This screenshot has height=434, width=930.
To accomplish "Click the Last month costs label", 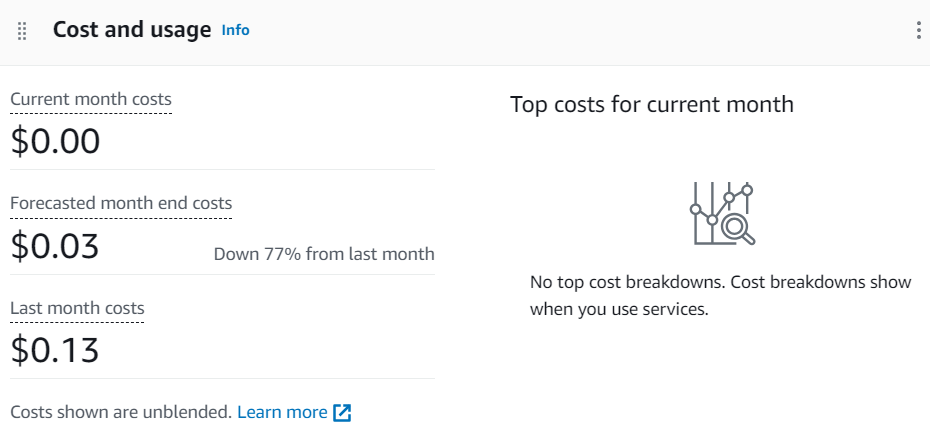I will (77, 308).
